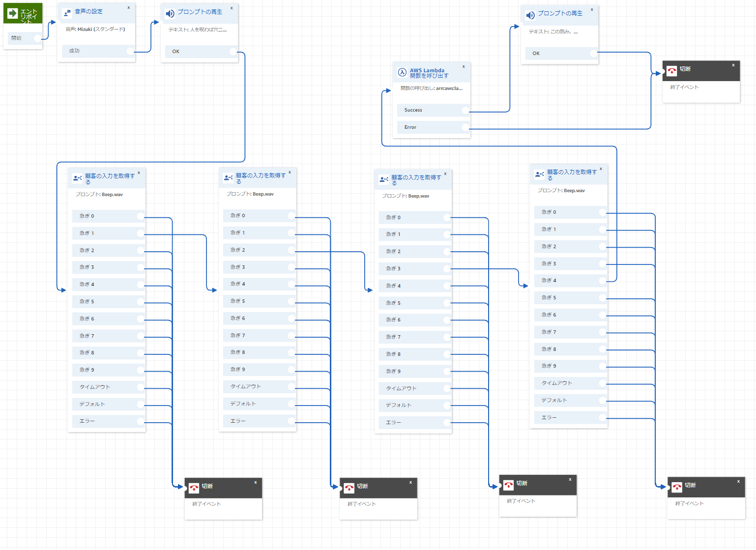This screenshot has height=550, width=756.
Task: Click the speaker icon of the 人を呪わば prompt block
Action: click(170, 14)
